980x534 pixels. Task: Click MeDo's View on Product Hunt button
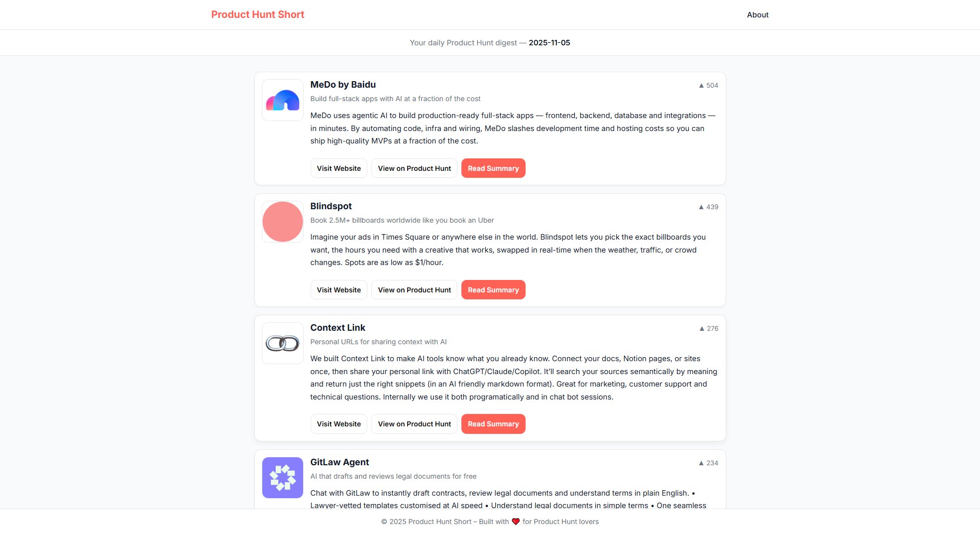coord(414,168)
